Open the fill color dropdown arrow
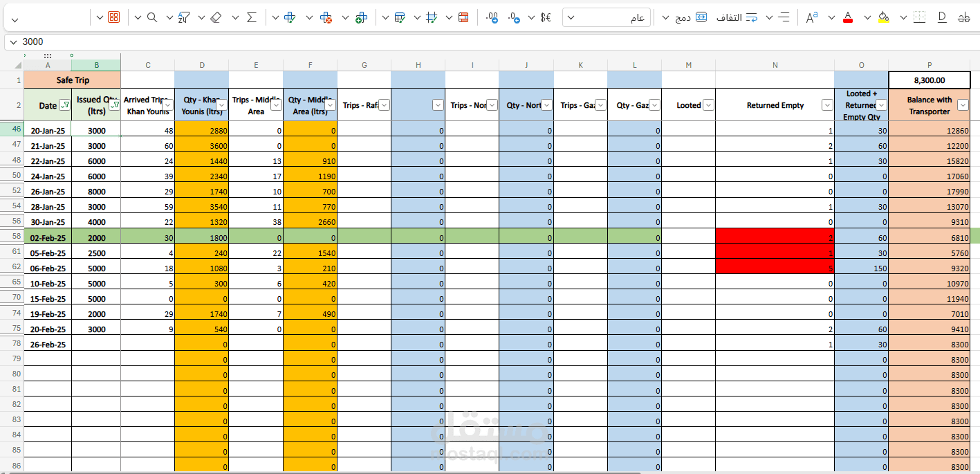 pos(867,17)
